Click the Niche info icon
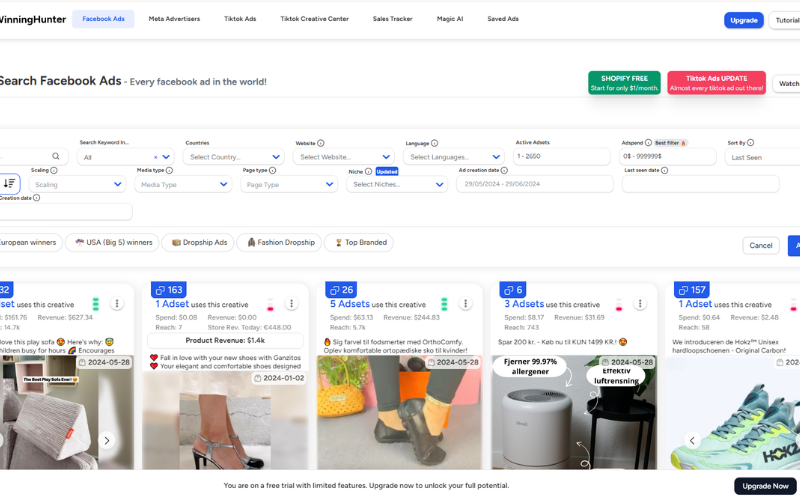Screen dimensions: 800x500 (368, 171)
